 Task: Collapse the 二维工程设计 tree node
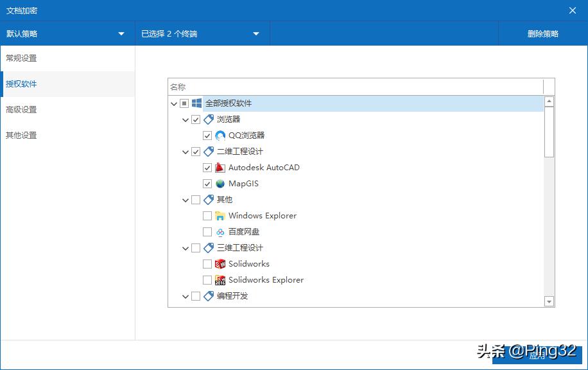tap(186, 152)
